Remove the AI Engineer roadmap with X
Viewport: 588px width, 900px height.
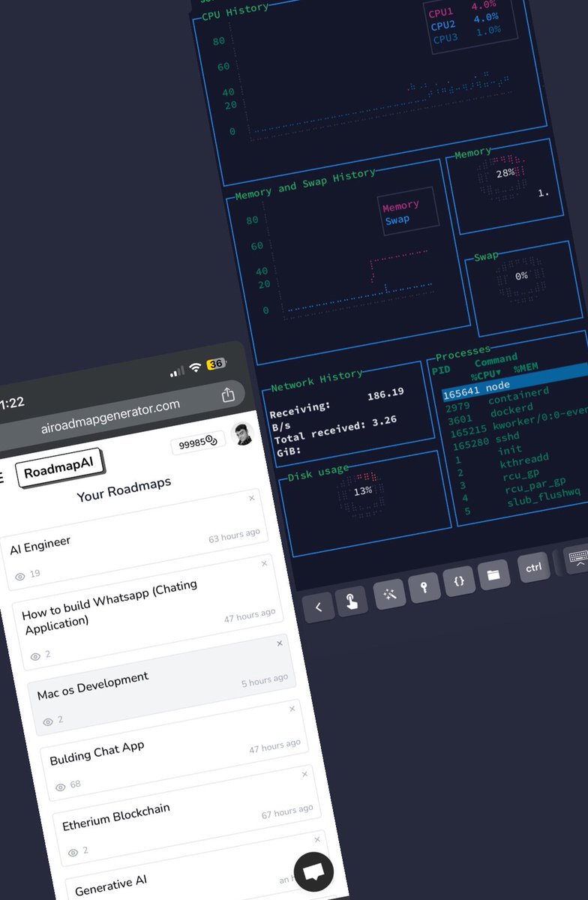pos(251,497)
